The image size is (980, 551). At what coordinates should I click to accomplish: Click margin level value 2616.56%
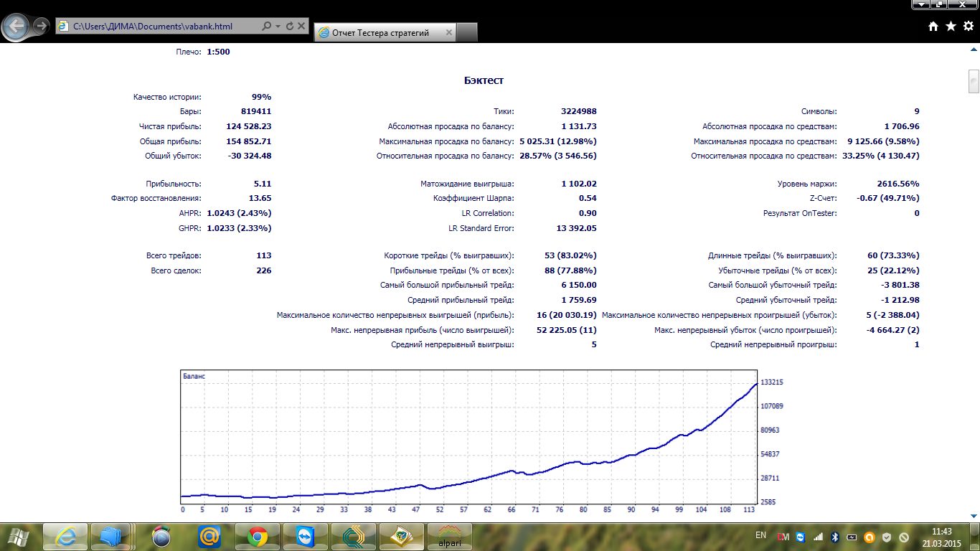tap(897, 184)
